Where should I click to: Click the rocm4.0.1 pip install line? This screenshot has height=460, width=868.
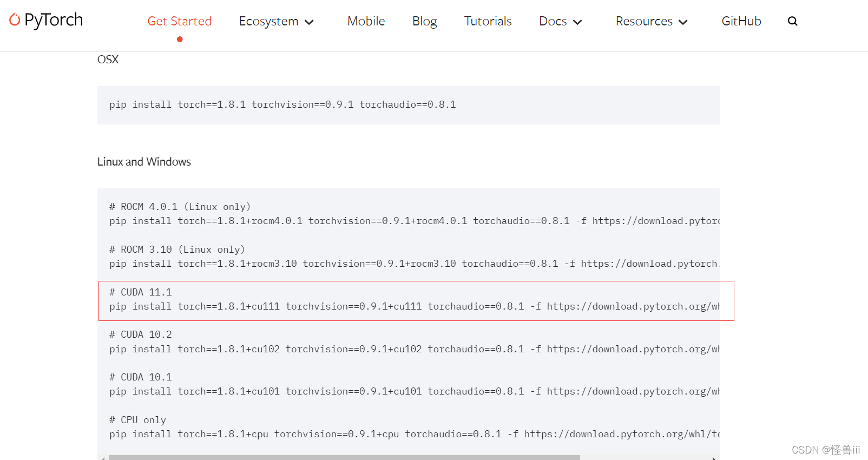(x=415, y=221)
